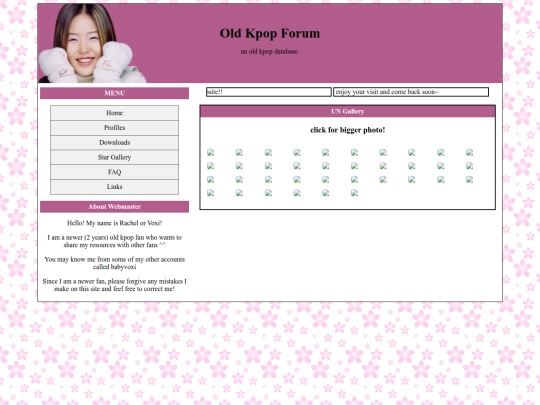Screen dimensions: 540x405
Task: Click fifth thumbnail in first gallery row
Action: click(325, 153)
